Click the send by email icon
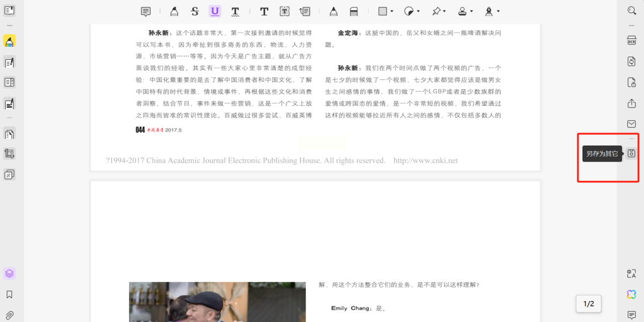This screenshot has height=322, width=644. pos(631,124)
